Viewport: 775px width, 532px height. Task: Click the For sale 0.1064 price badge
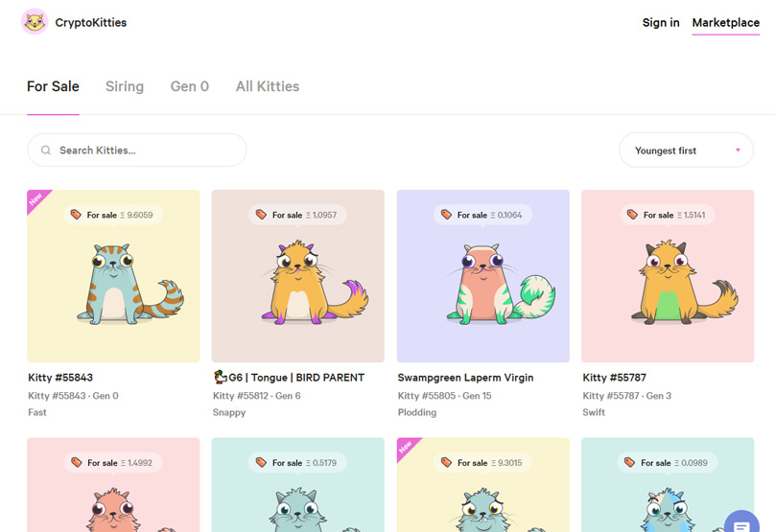click(482, 215)
